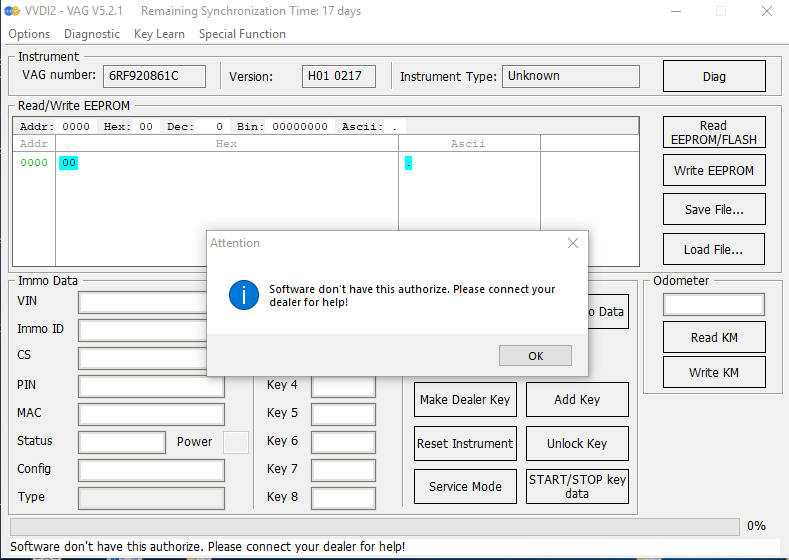Click the Unlock Key button

(x=577, y=443)
